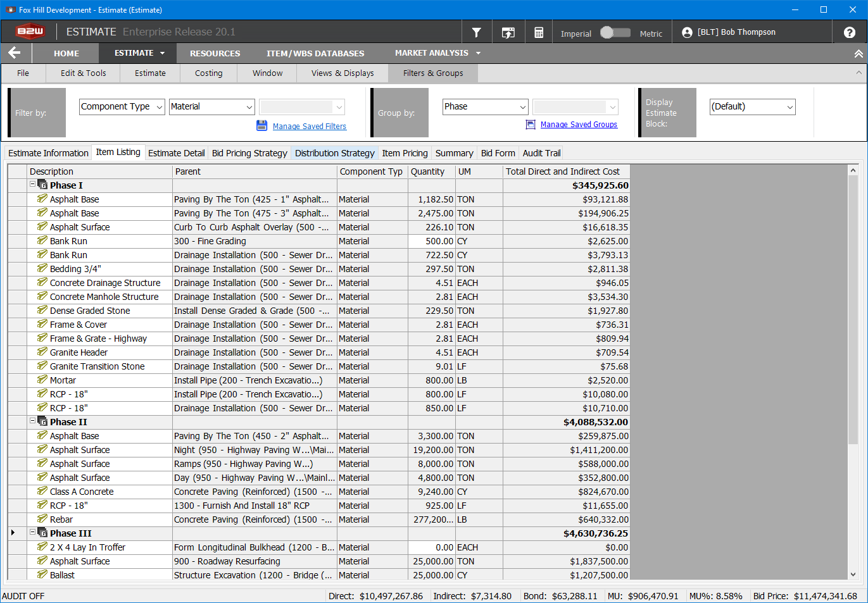Viewport: 868px width, 603px height.
Task: Click the material icon for Bedding 3/4"
Action: [x=42, y=268]
